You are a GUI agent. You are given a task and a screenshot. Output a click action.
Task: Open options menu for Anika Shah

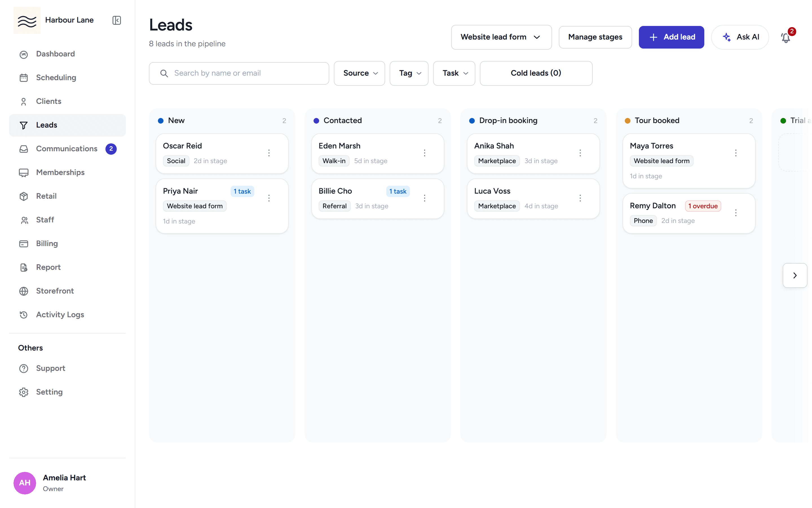[580, 153]
